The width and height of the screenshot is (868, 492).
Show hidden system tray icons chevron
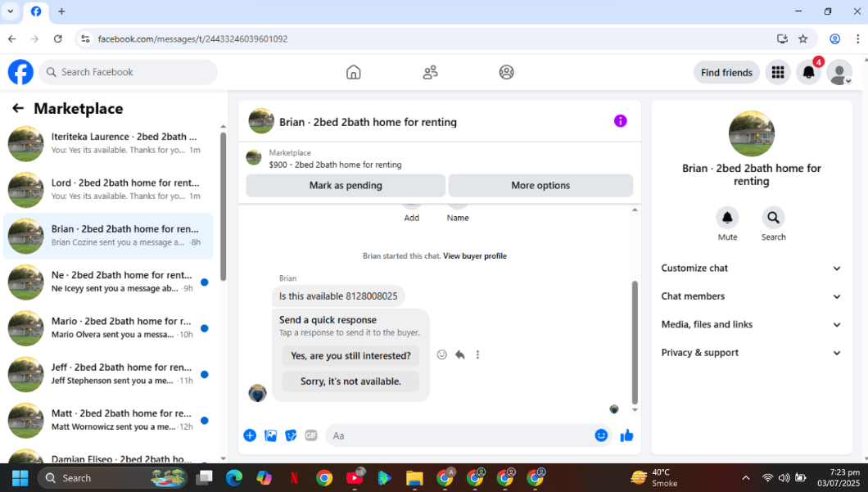(x=746, y=477)
